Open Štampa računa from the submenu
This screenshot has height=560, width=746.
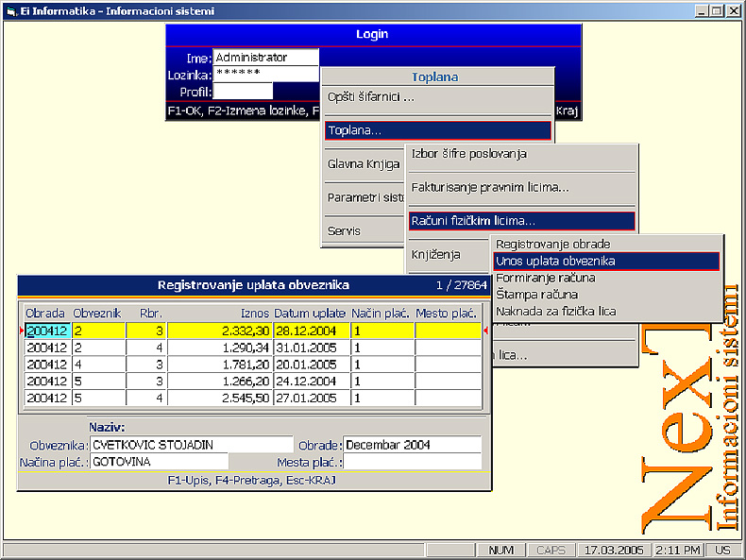[536, 295]
